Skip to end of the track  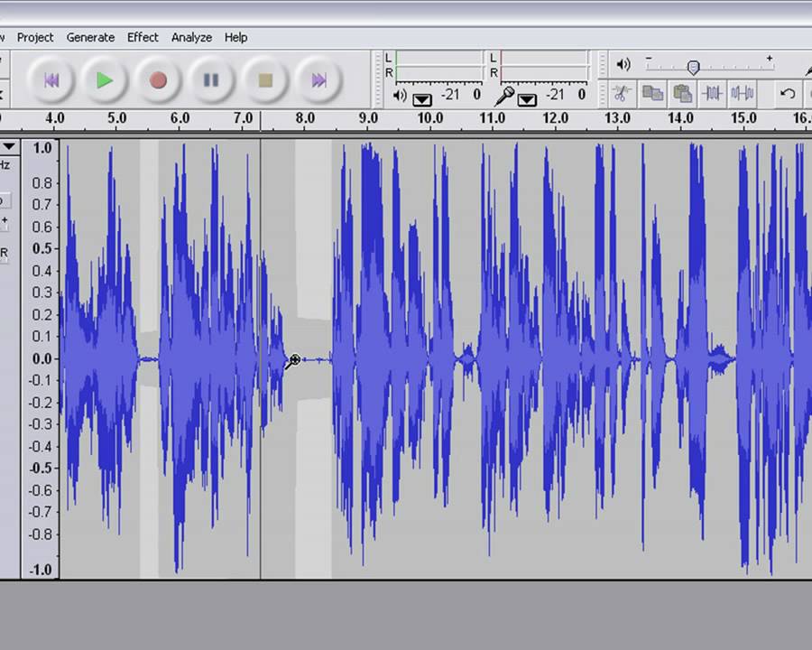click(x=319, y=80)
